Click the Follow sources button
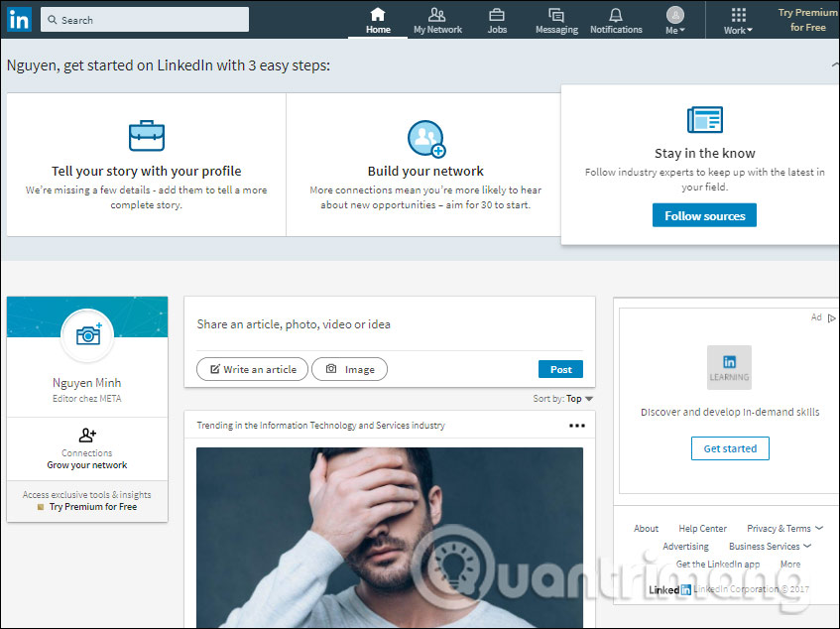The width and height of the screenshot is (840, 629). coord(704,214)
